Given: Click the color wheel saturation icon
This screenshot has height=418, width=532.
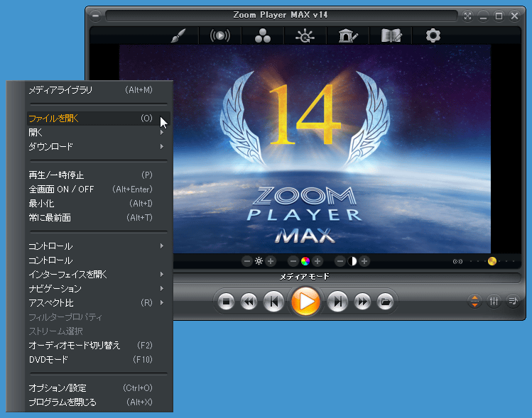Looking at the screenshot, I should coord(305,261).
